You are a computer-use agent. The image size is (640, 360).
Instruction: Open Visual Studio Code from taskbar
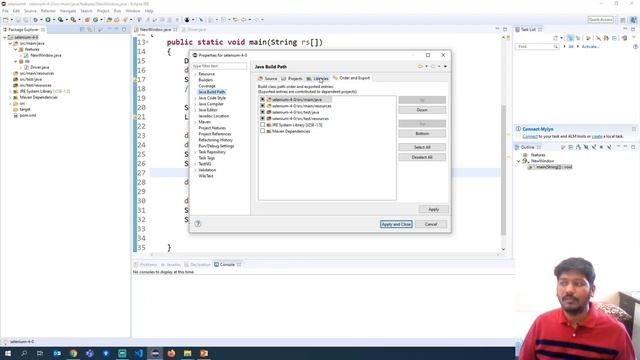(x=139, y=353)
